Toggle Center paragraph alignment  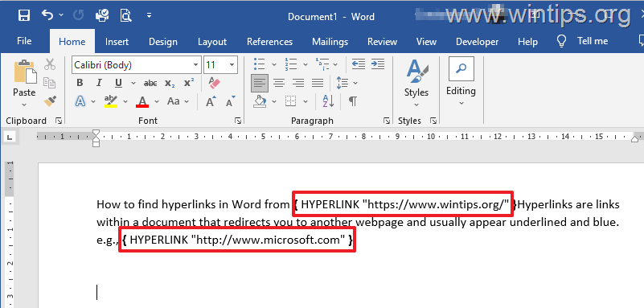click(279, 83)
